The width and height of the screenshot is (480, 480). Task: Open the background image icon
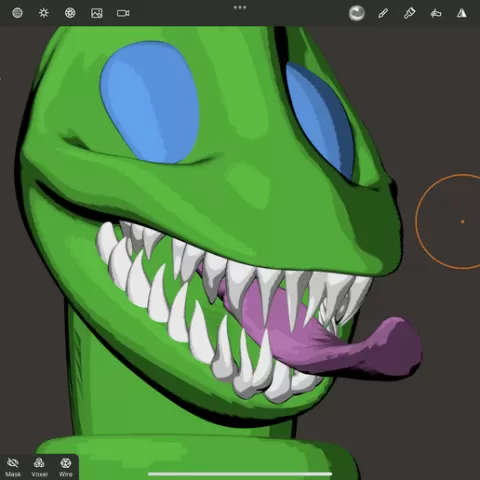[97, 13]
